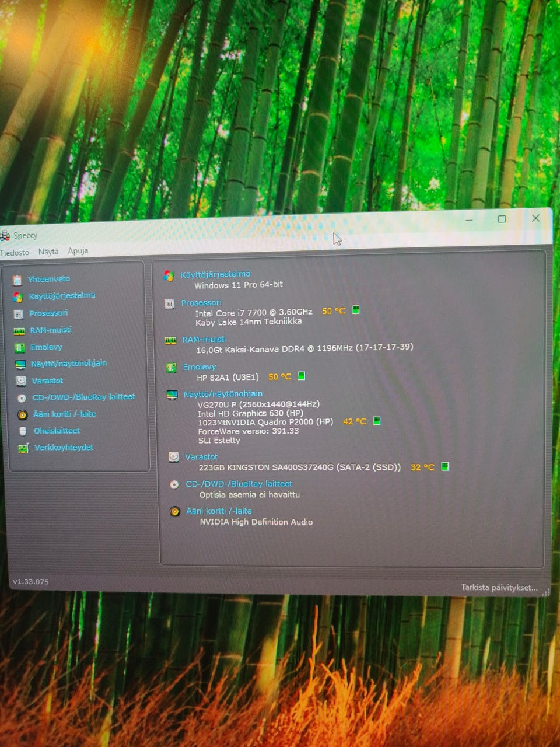The width and height of the screenshot is (560, 747).
Task: Select CD-/DWD-/BlueRay laitteet in the sidebar
Action: coord(84,397)
